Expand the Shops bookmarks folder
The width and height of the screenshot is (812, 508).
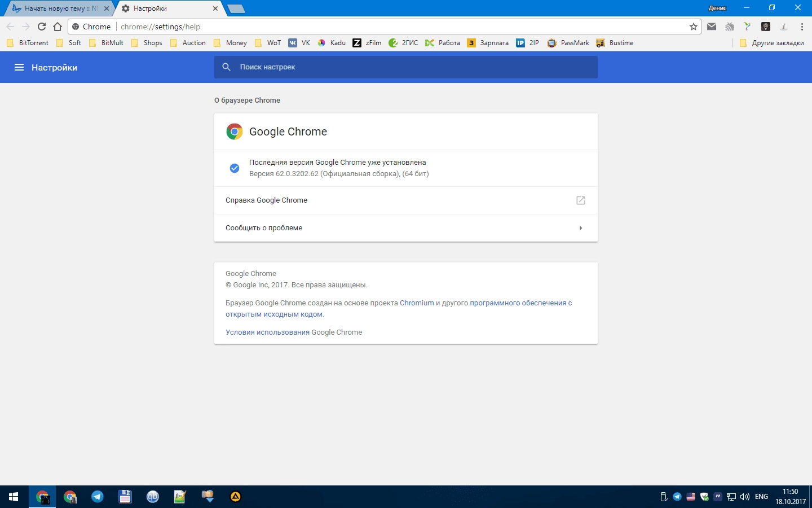click(x=147, y=43)
